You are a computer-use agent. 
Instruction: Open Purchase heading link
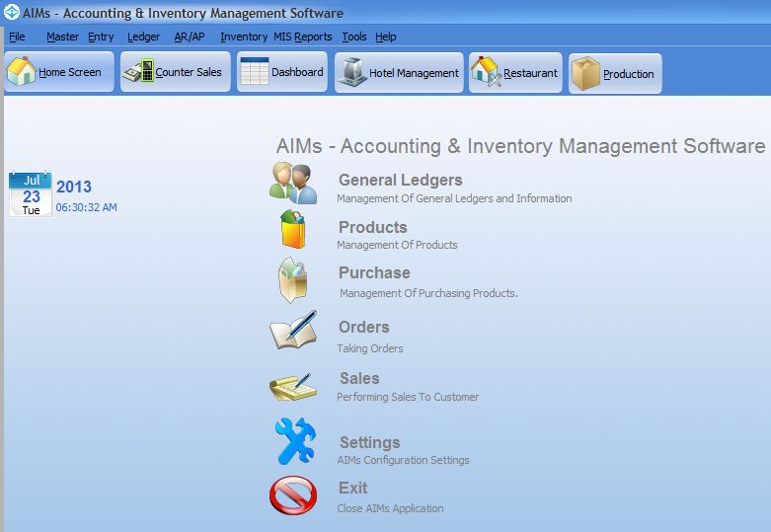[374, 272]
